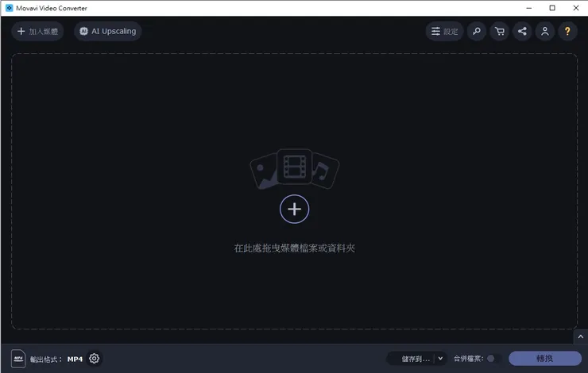
Task: Click the circled plus to add files
Action: click(294, 209)
